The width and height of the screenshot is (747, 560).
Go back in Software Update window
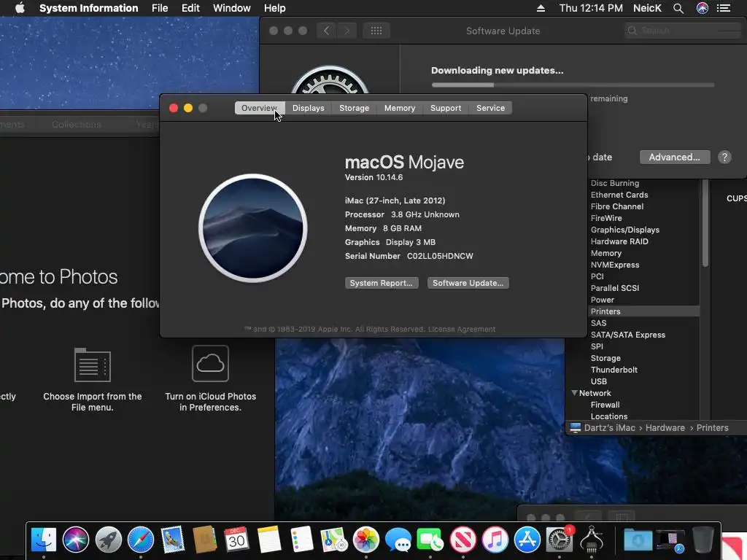326,31
